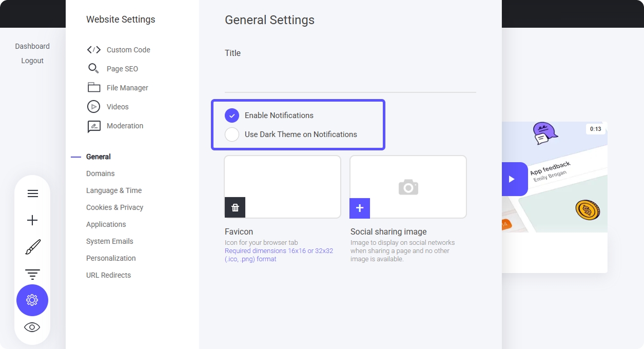
Task: Select the paintbrush design tool
Action: (32, 247)
